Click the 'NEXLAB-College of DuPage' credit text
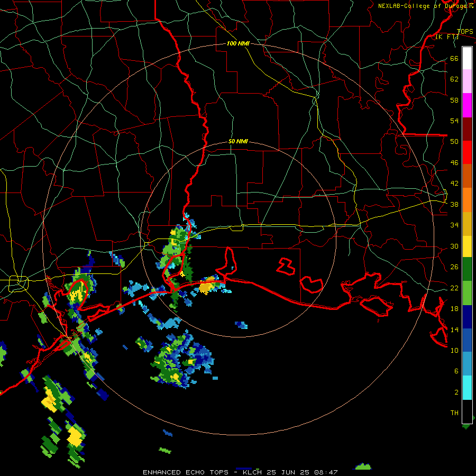 (423, 6)
